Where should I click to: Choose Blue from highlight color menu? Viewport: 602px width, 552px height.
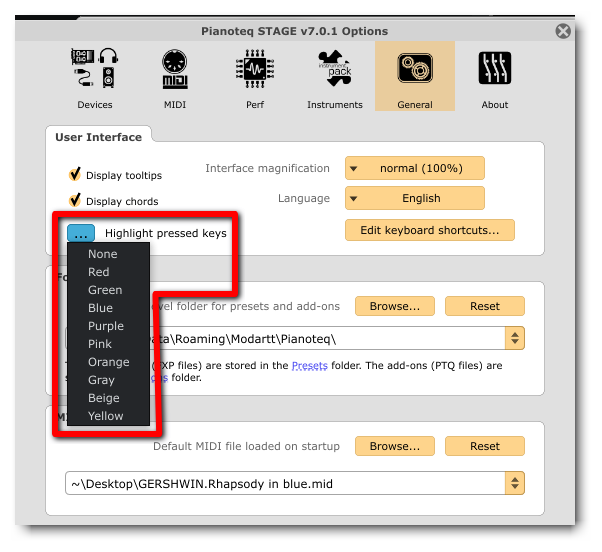coord(108,308)
